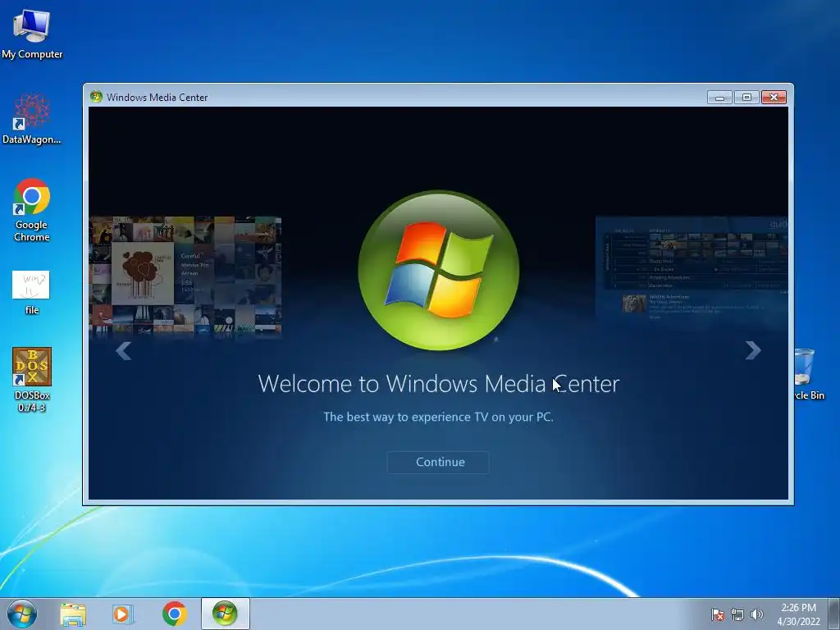Image resolution: width=840 pixels, height=630 pixels.
Task: Click the clock showing 2:26 PM
Action: tap(798, 614)
